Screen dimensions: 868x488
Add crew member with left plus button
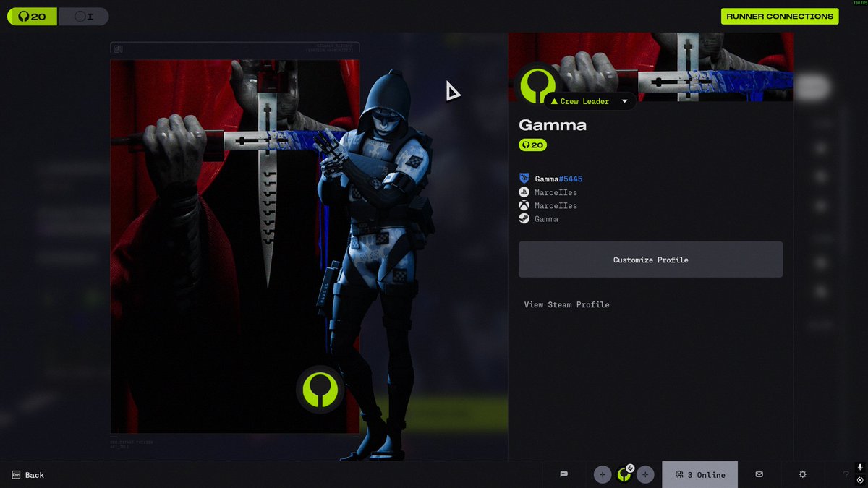603,475
